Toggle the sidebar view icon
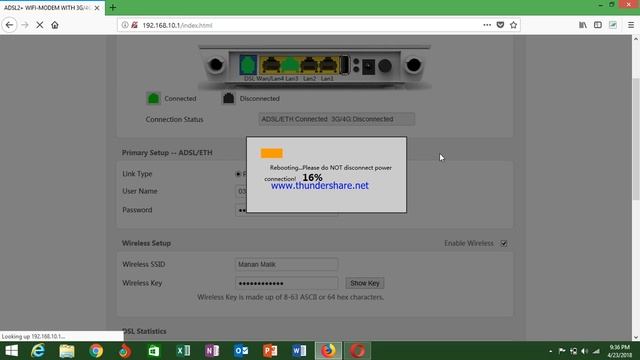This screenshot has width=640, height=360. 598,25
